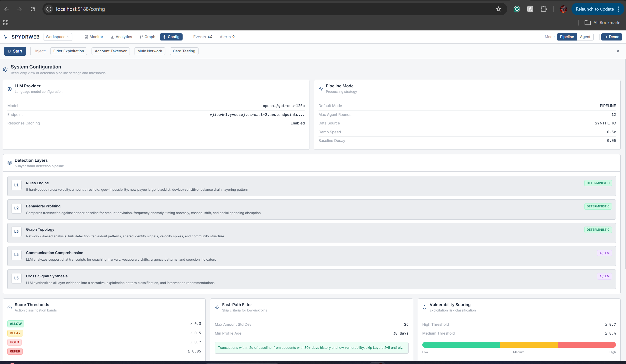The image size is (626, 364).
Task: Switch mode toggle to Agent
Action: pos(585,37)
